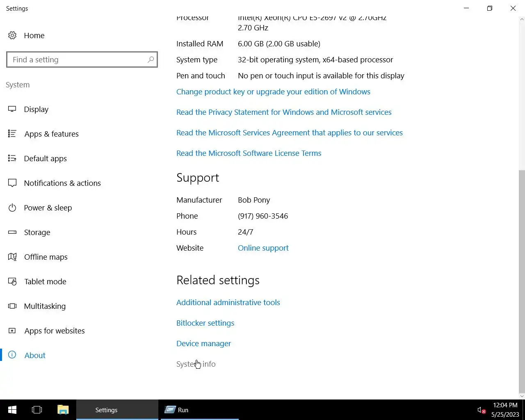This screenshot has width=525, height=420.
Task: Click the About info icon
Action: tap(12, 355)
